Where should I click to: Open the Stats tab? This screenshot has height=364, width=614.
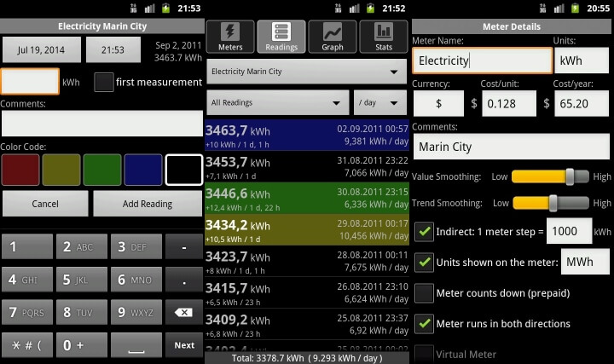point(384,37)
